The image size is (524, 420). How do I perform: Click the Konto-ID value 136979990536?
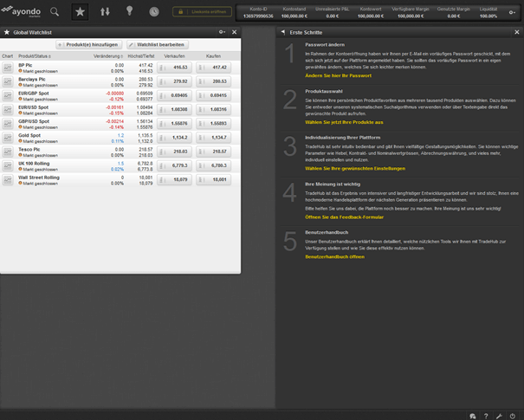[258, 16]
